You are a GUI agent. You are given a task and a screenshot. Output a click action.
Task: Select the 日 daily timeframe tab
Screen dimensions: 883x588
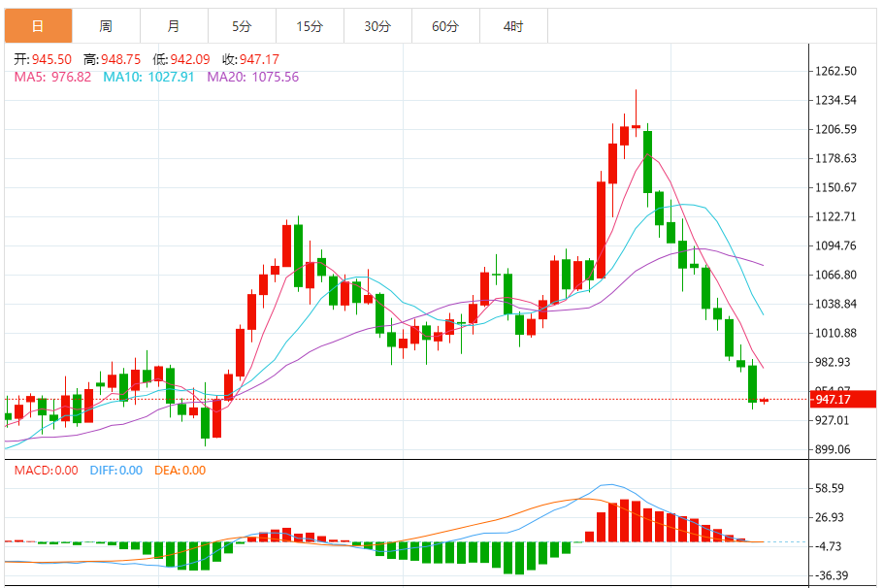pos(38,26)
